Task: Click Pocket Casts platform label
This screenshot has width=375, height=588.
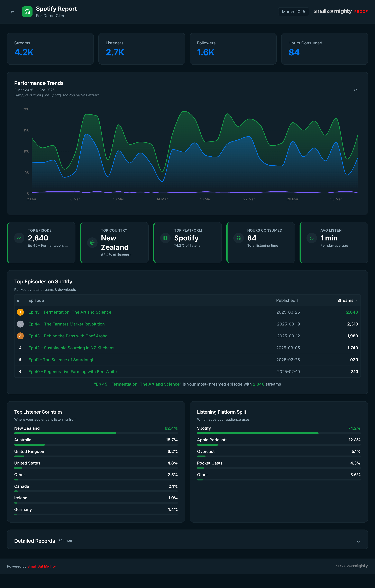Action: [x=210, y=463]
